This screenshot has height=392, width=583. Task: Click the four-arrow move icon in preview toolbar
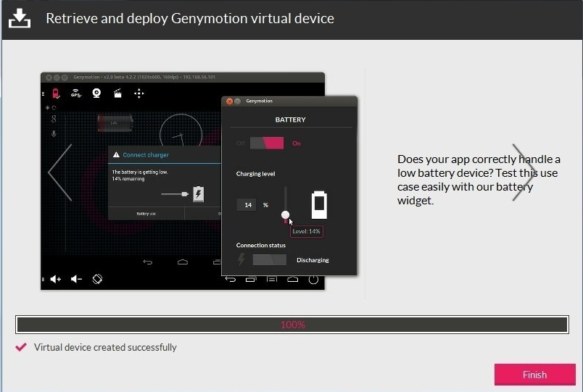pyautogui.click(x=139, y=93)
